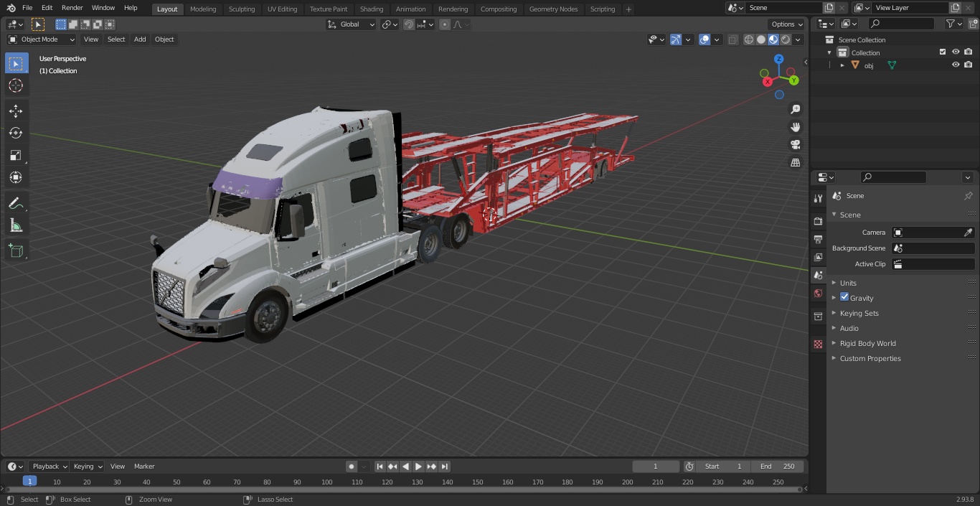Pin the Scene properties panel

tap(968, 196)
